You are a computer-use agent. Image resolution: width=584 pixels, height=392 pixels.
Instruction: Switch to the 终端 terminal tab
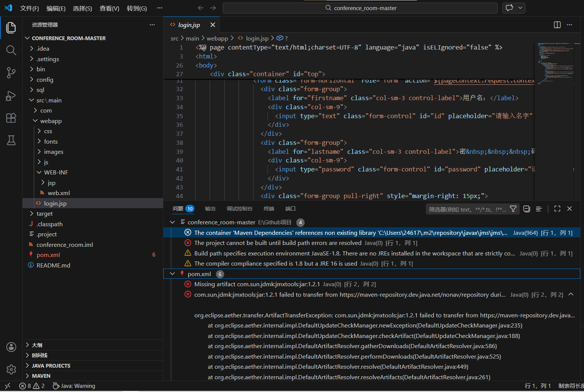click(x=269, y=209)
